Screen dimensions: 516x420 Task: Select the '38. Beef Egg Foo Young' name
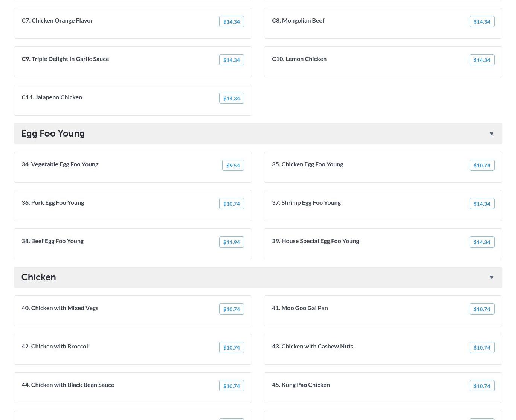52,241
